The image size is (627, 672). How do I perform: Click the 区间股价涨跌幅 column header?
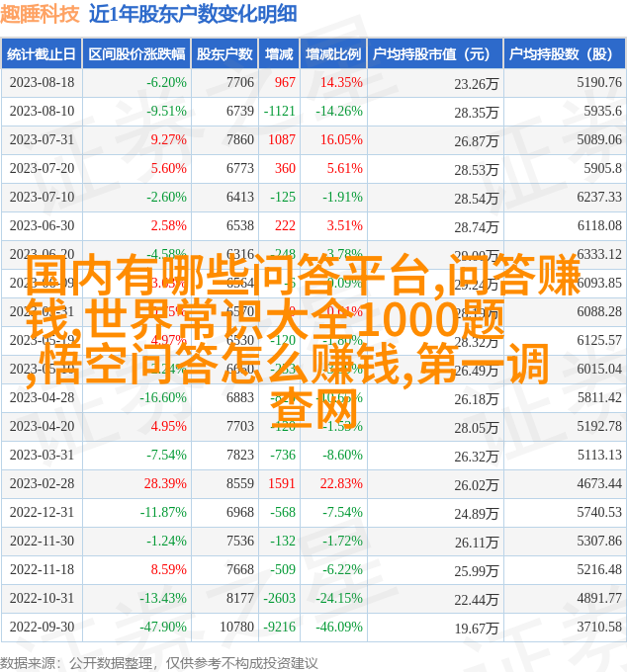tap(136, 54)
